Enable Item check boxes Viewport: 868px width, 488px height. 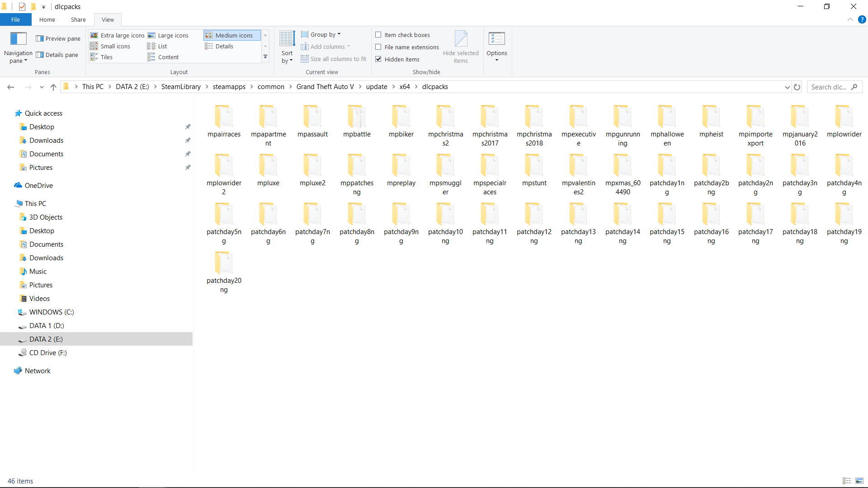[x=378, y=35]
